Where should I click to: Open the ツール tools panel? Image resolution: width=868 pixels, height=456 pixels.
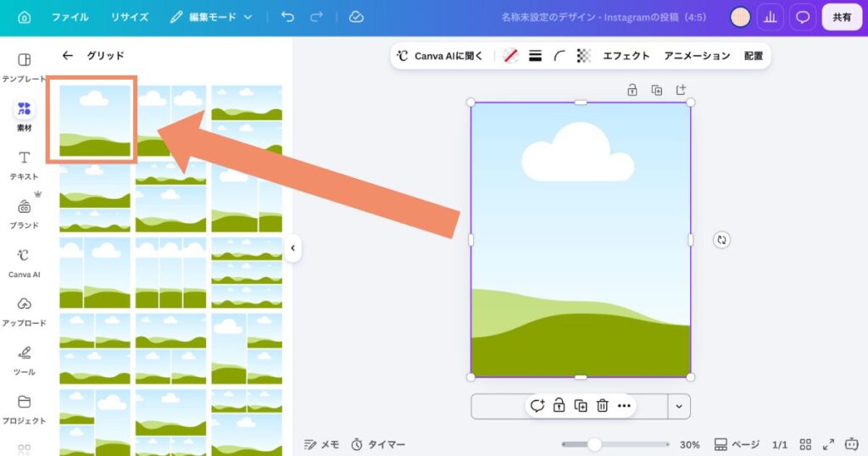click(x=25, y=359)
